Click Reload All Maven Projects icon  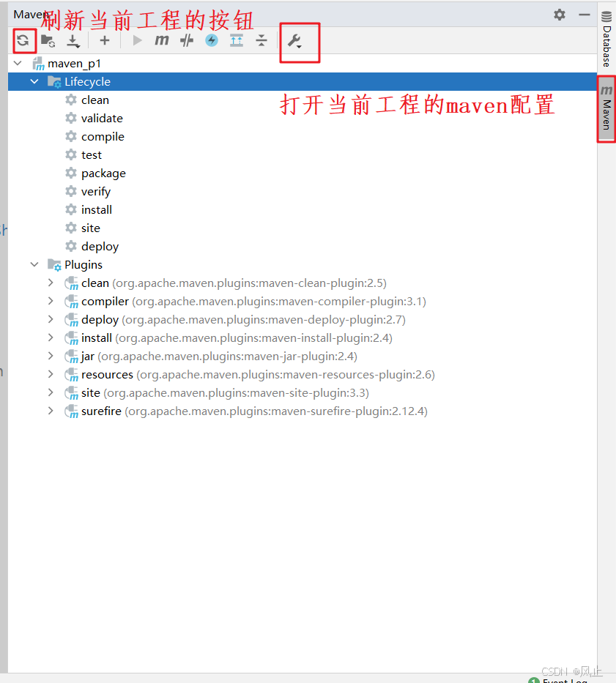pyautogui.click(x=23, y=40)
